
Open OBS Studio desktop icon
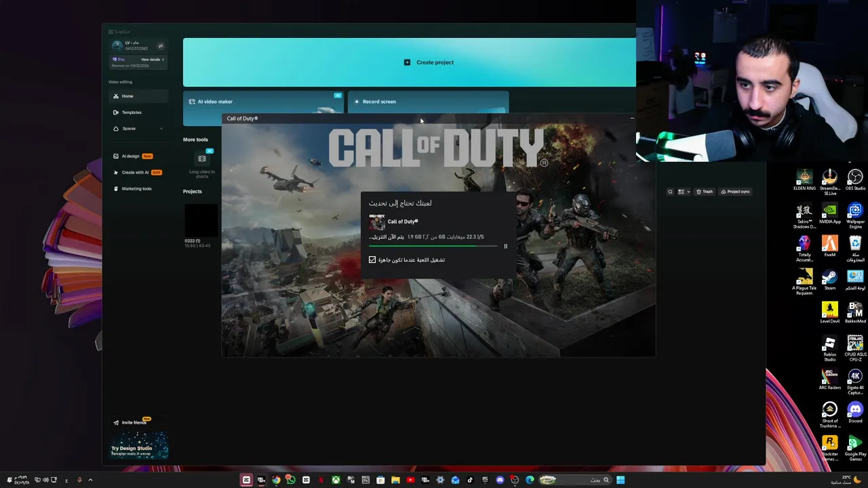tap(855, 180)
